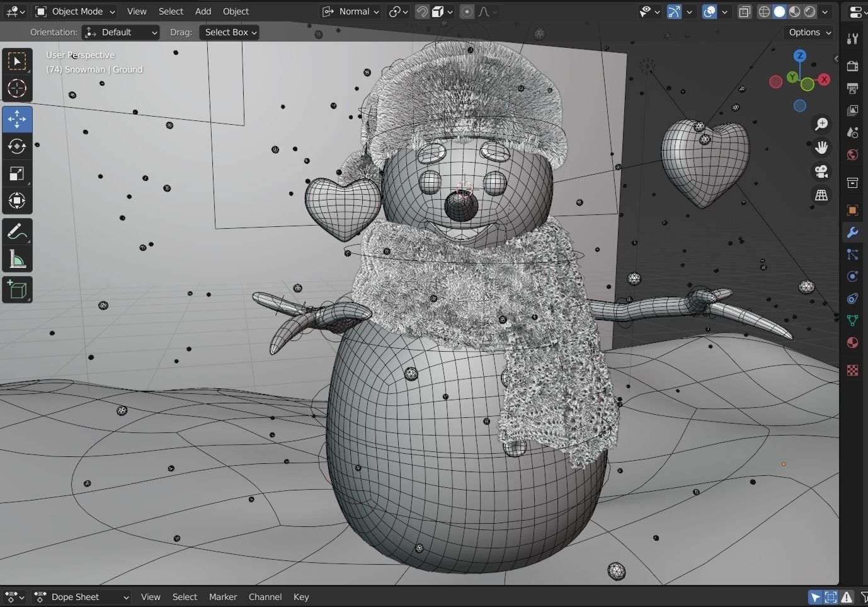The image size is (868, 607).
Task: Toggle viewport overlays display
Action: pos(709,11)
